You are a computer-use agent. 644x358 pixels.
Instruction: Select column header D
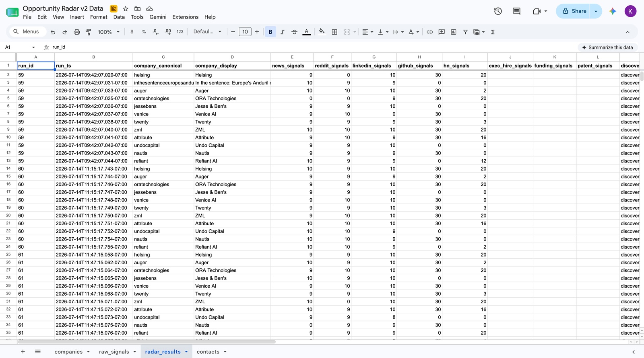coord(232,57)
